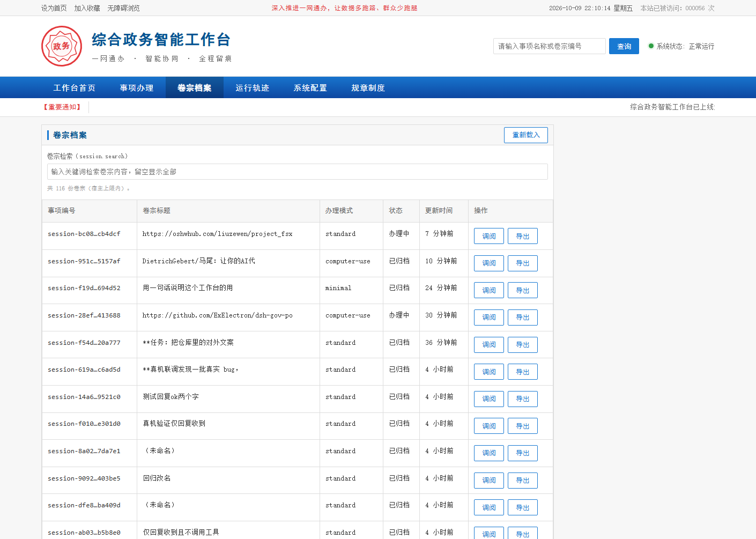This screenshot has height=539, width=756.
Task: Switch to the 运行轨迹 nav tab
Action: 253,88
